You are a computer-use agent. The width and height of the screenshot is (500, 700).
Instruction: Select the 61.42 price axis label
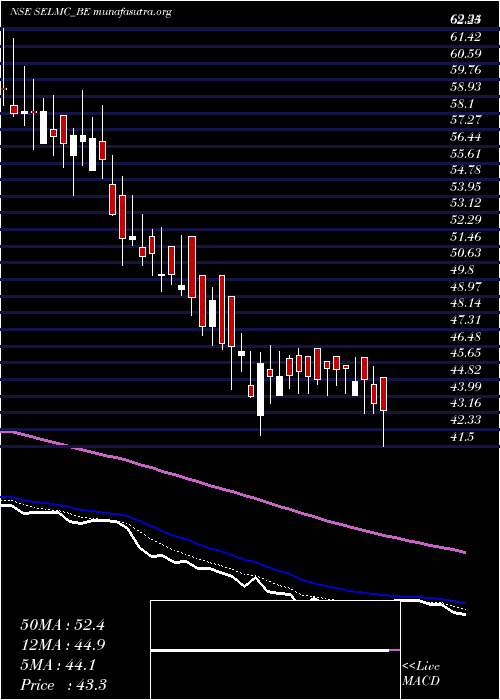click(466, 37)
